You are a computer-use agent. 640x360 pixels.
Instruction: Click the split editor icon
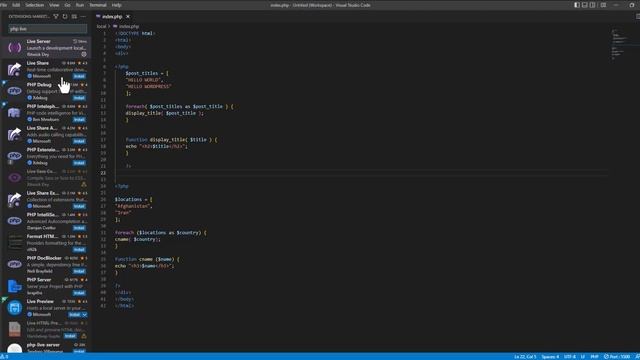click(638, 16)
